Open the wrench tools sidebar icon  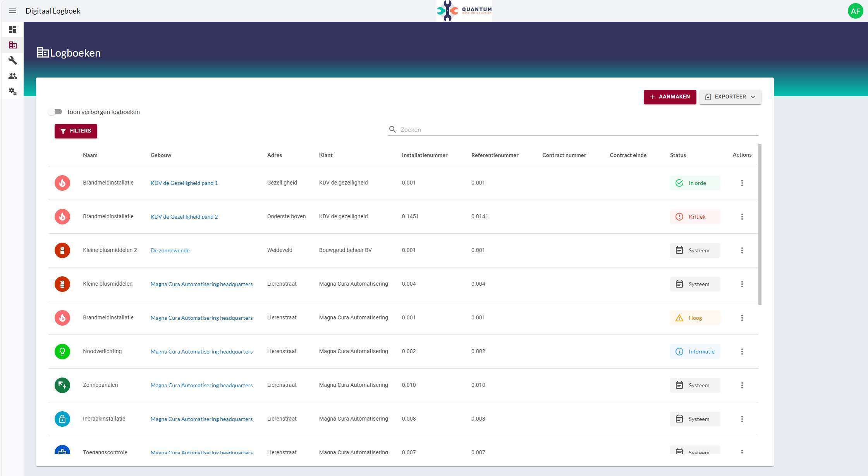coord(13,60)
